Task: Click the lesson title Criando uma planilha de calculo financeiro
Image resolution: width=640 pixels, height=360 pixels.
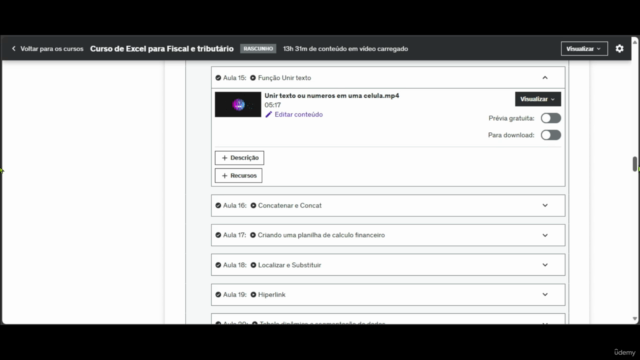Action: pos(321,235)
